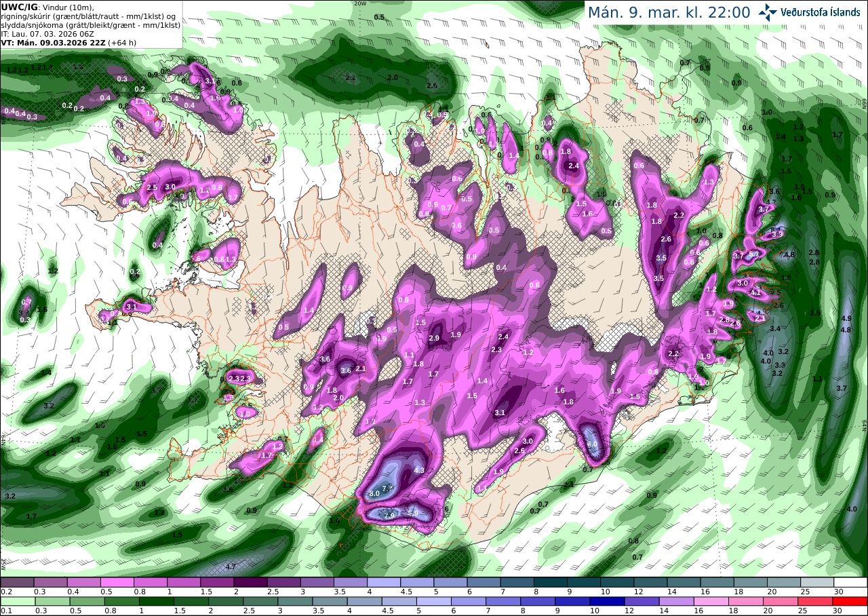Click the bright pink 0.5 swatch in top legend row
Screen dimensions: 868x616
[117, 582]
